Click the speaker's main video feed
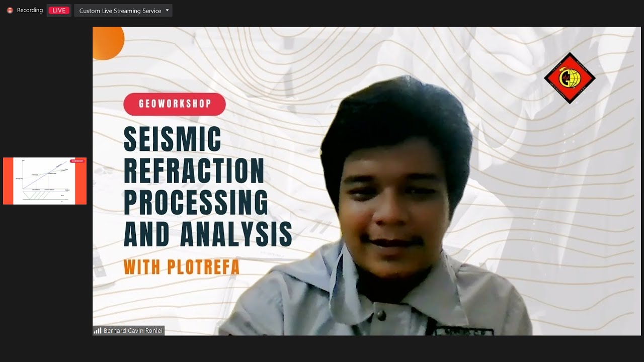This screenshot has height=362, width=644. 366,181
